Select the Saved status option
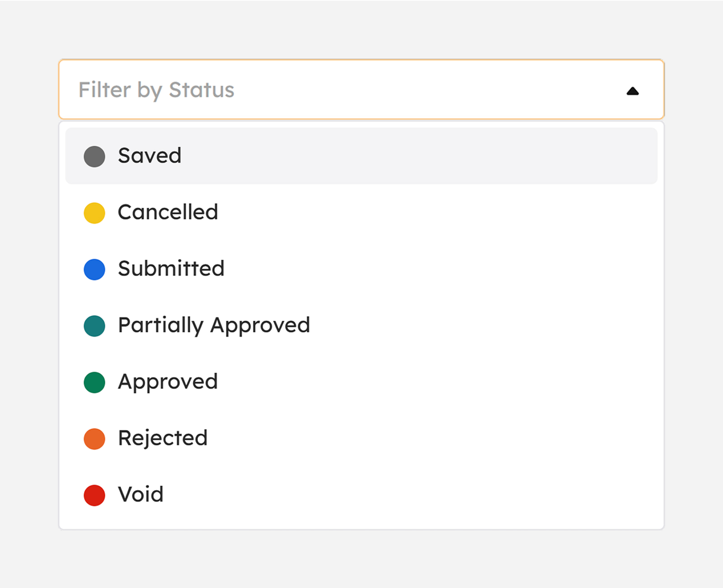This screenshot has height=588, width=723. 150,156
